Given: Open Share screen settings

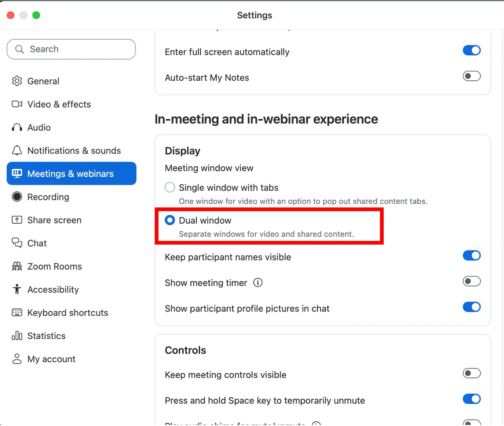Looking at the screenshot, I should pyautogui.click(x=72, y=220).
